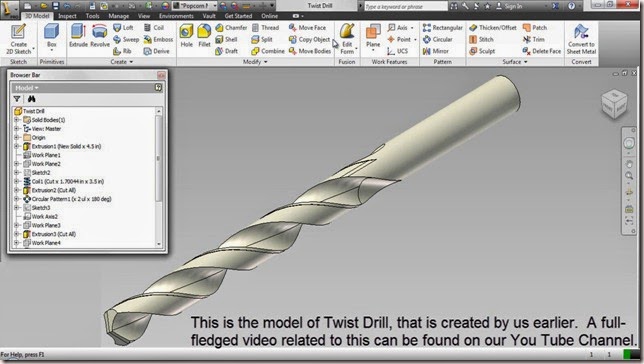The height and width of the screenshot is (364, 644).
Task: Create a work Plane
Action: (373, 37)
